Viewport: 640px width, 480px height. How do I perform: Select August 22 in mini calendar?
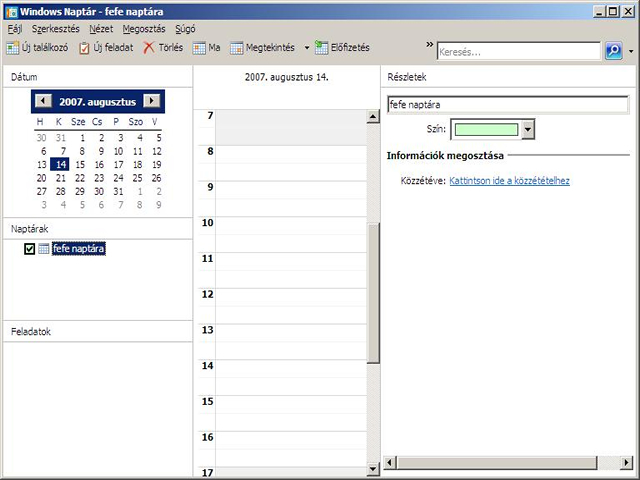99,178
